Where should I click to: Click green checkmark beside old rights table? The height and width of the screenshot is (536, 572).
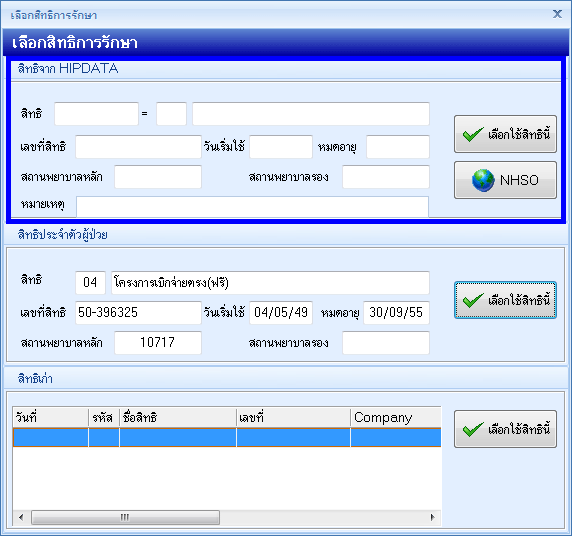pos(505,429)
